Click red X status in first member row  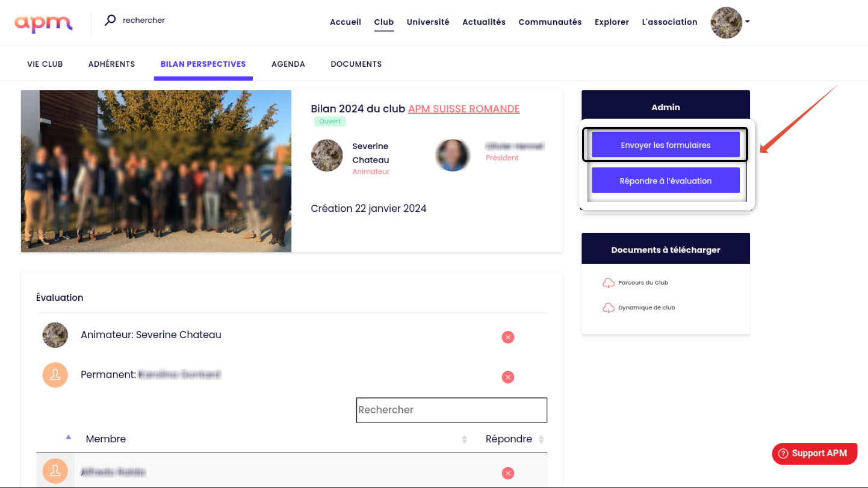pos(508,474)
